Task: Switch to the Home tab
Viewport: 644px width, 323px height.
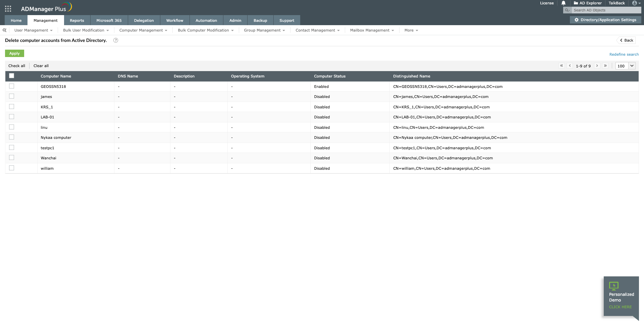Action: coord(16,20)
